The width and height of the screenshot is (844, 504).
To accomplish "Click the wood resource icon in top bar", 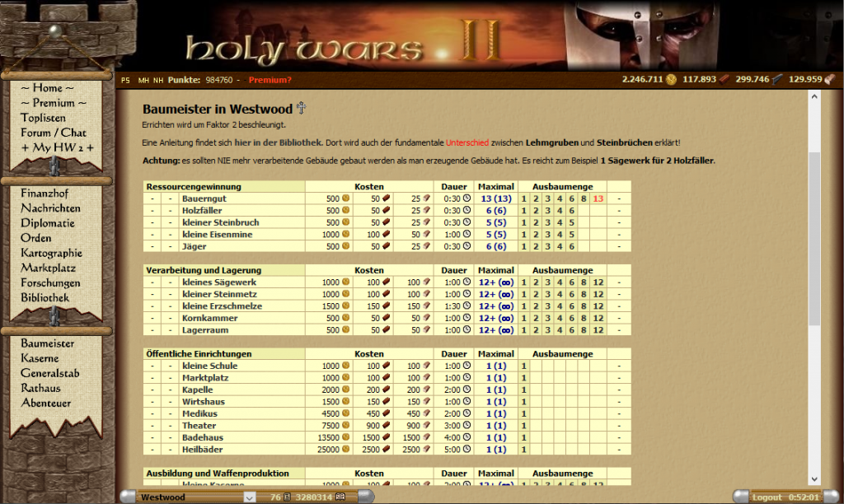I will pos(724,80).
